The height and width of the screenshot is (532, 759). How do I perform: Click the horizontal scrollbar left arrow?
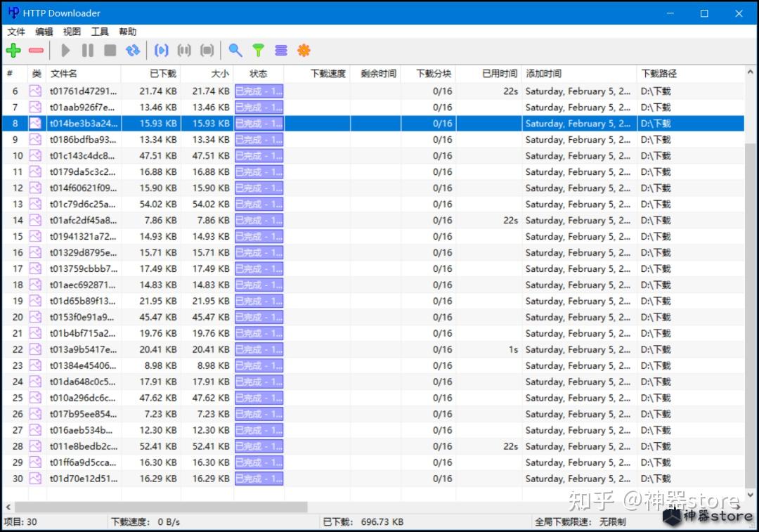point(8,507)
